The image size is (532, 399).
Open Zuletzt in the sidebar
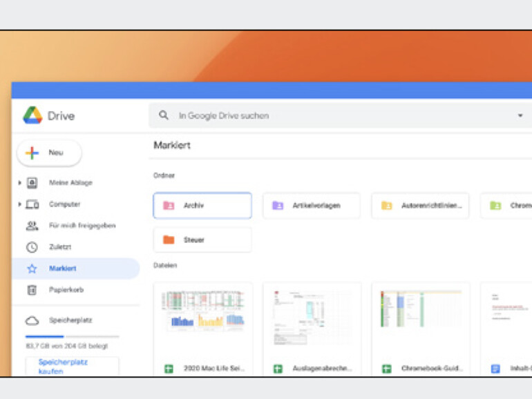click(60, 247)
